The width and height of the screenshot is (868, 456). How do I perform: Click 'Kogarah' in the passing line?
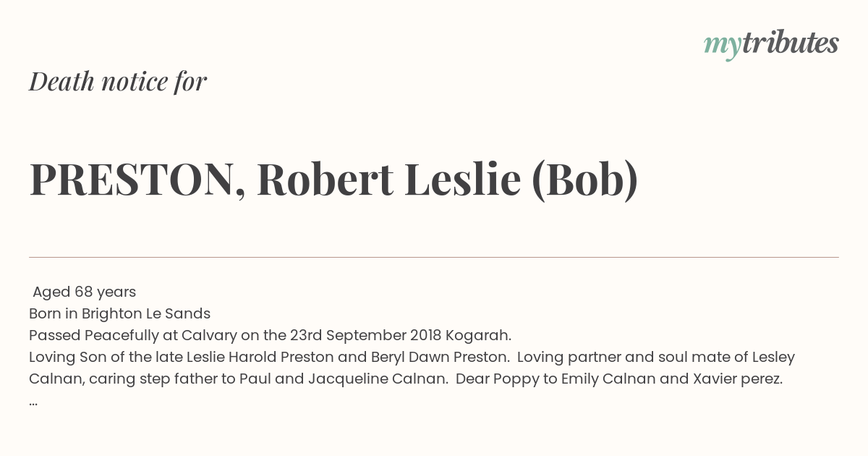point(478,335)
